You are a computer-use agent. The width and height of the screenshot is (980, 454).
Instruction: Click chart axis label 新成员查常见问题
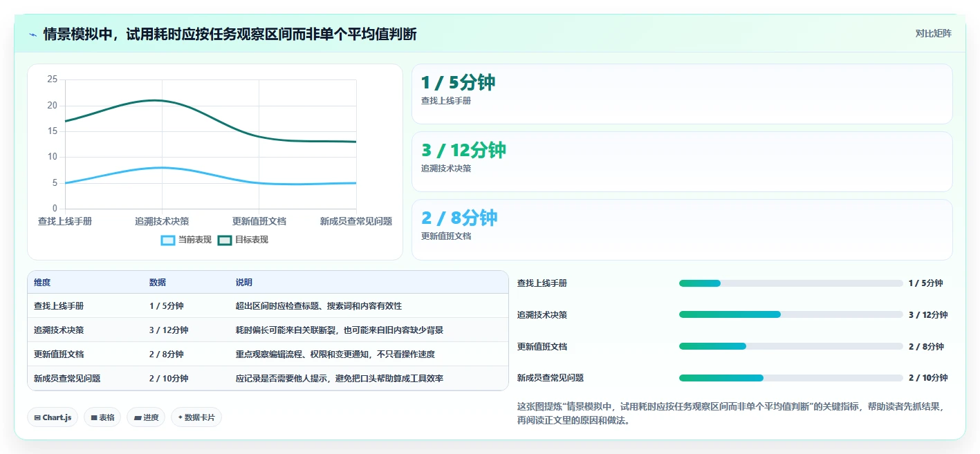[356, 221]
